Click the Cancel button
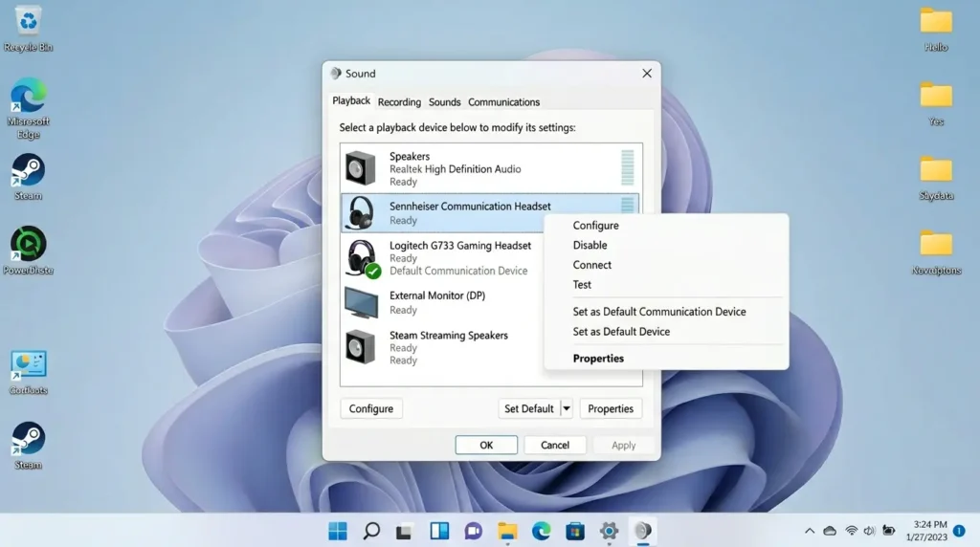Image resolution: width=980 pixels, height=547 pixels. coord(555,446)
